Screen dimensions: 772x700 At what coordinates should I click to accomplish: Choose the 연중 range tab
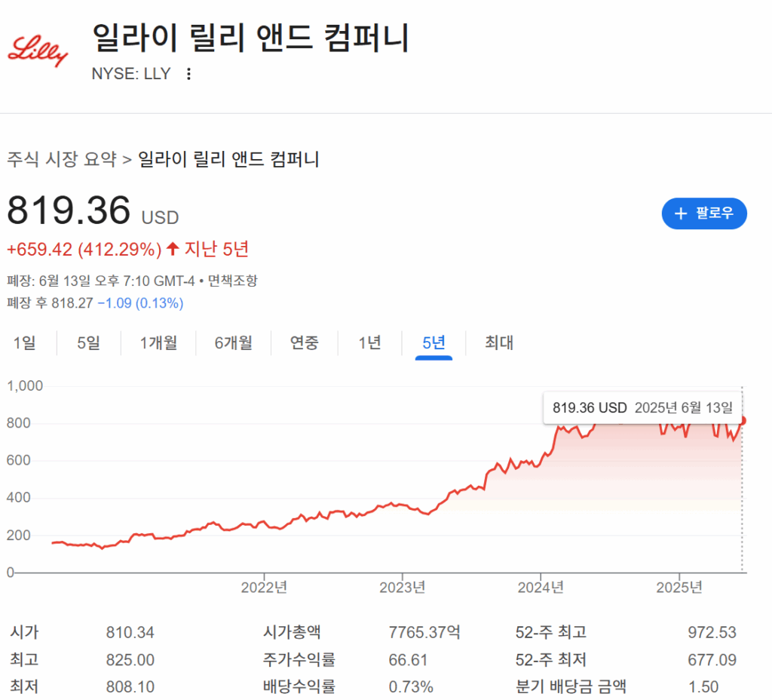tap(305, 342)
